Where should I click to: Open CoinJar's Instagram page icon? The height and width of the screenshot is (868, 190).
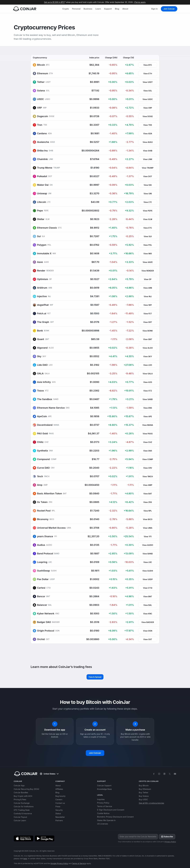[x=159, y=774]
